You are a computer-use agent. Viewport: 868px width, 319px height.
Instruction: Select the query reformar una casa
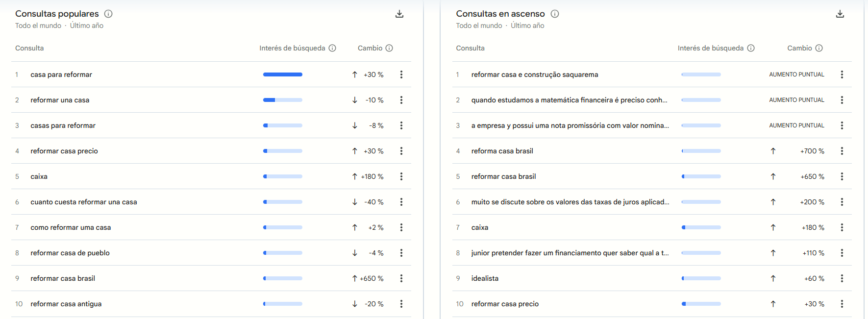(60, 100)
